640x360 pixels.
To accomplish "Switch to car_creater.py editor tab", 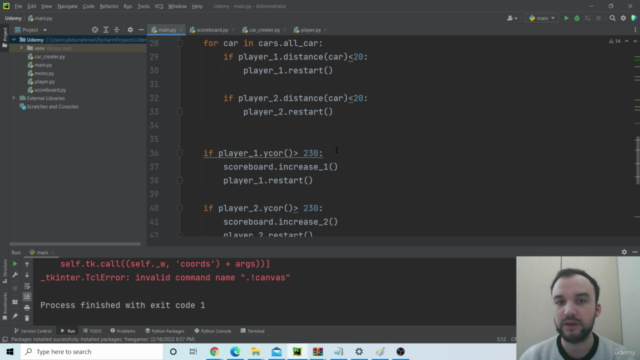I will click(x=264, y=30).
